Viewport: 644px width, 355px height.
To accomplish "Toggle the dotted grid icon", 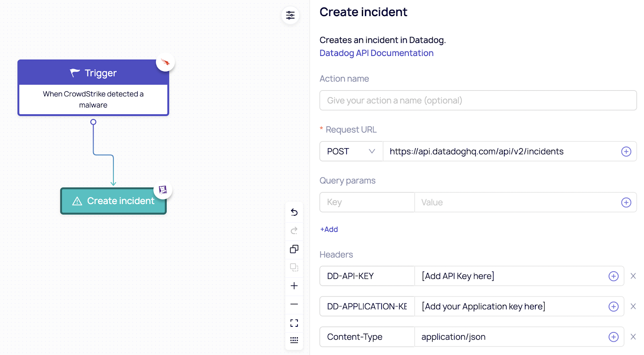I will [294, 340].
